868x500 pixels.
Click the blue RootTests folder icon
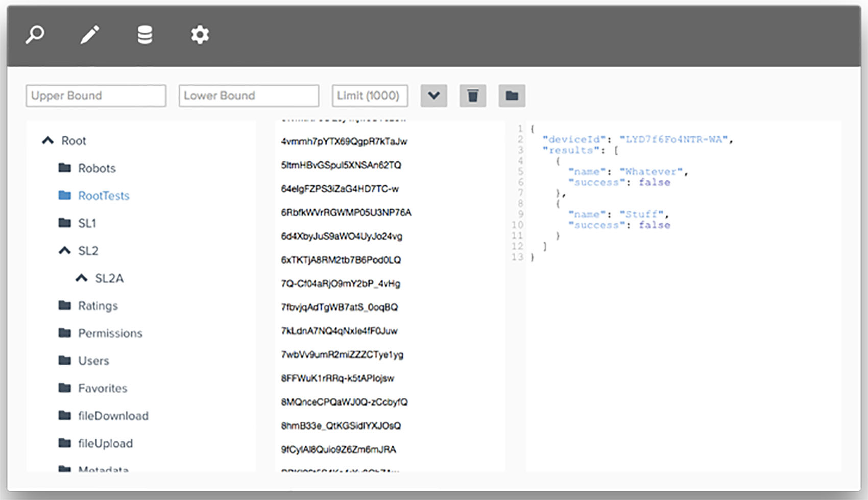tap(64, 195)
